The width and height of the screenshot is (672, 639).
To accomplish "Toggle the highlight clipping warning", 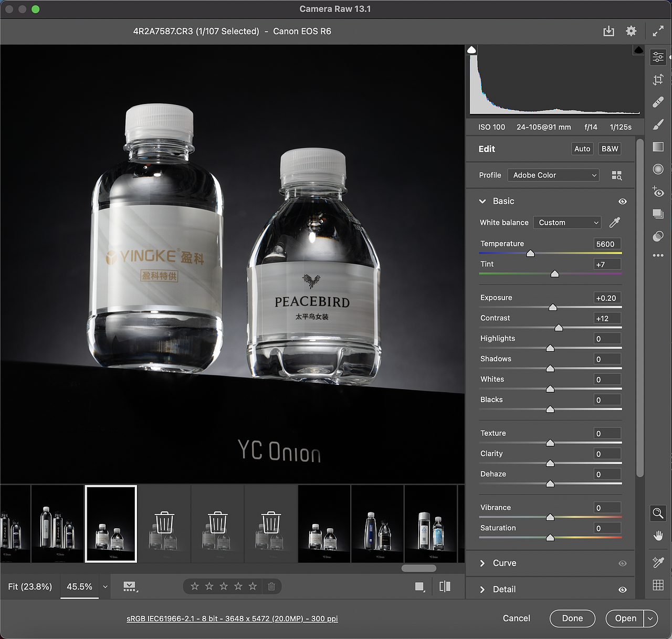I will click(638, 50).
